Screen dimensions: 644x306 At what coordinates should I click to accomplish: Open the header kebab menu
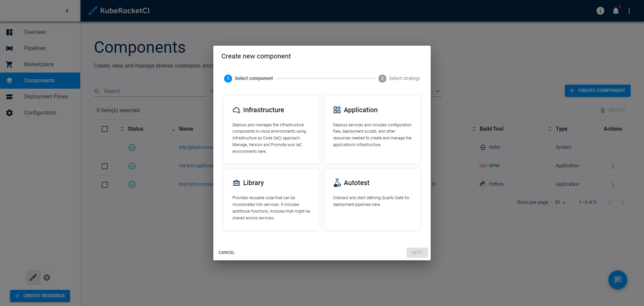(629, 11)
